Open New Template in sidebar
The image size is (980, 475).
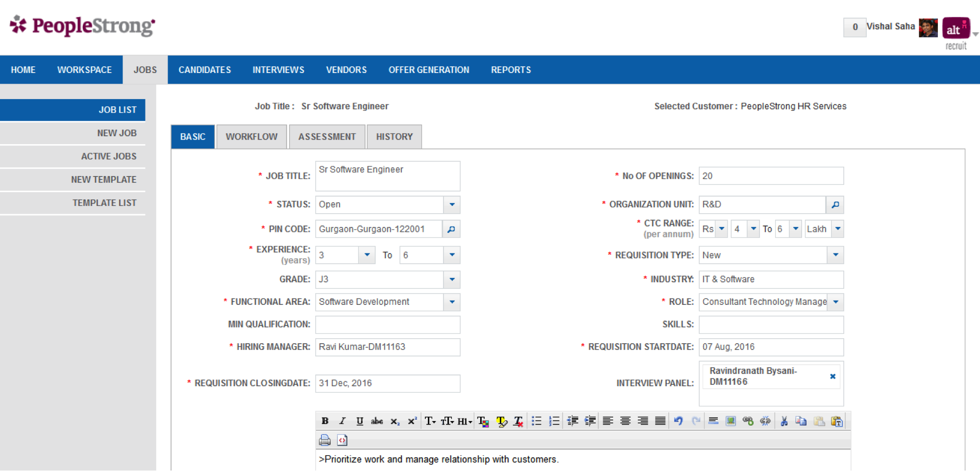tap(73, 180)
